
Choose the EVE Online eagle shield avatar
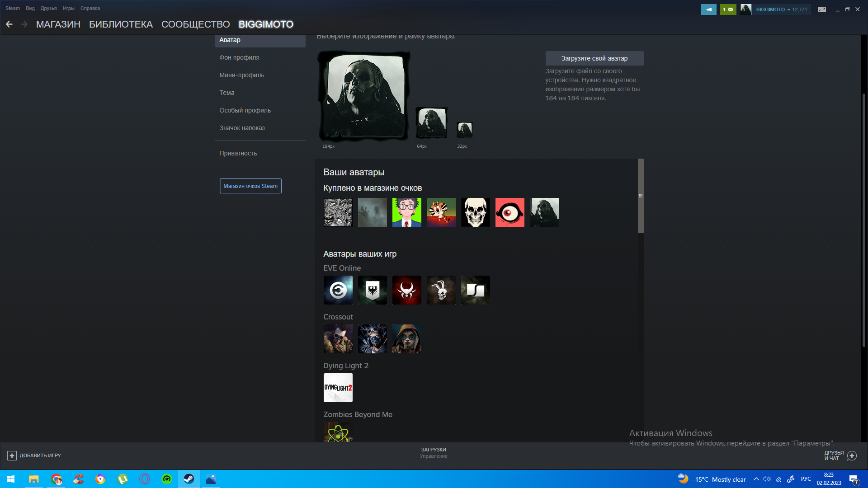click(x=373, y=290)
